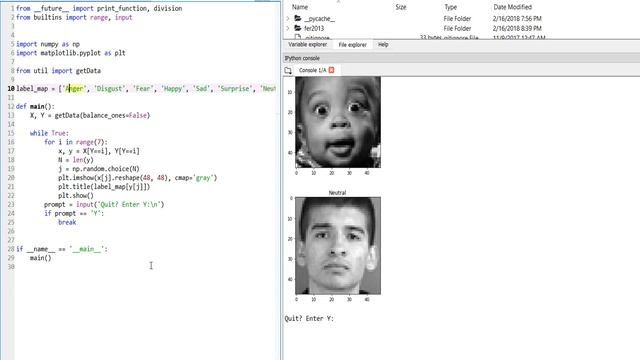Sort files by Size column
Screen dimensions: 640x360
coord(401,7)
